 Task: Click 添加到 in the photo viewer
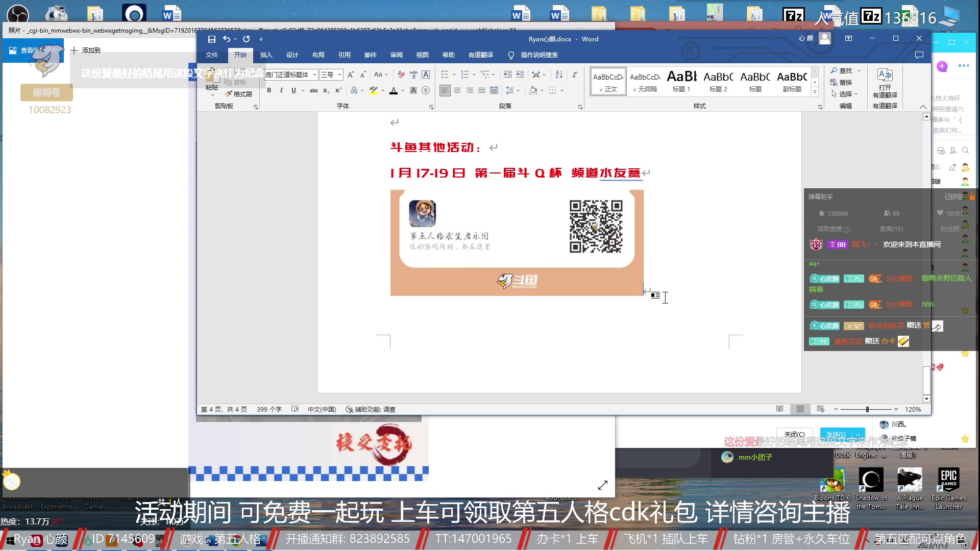click(x=85, y=50)
